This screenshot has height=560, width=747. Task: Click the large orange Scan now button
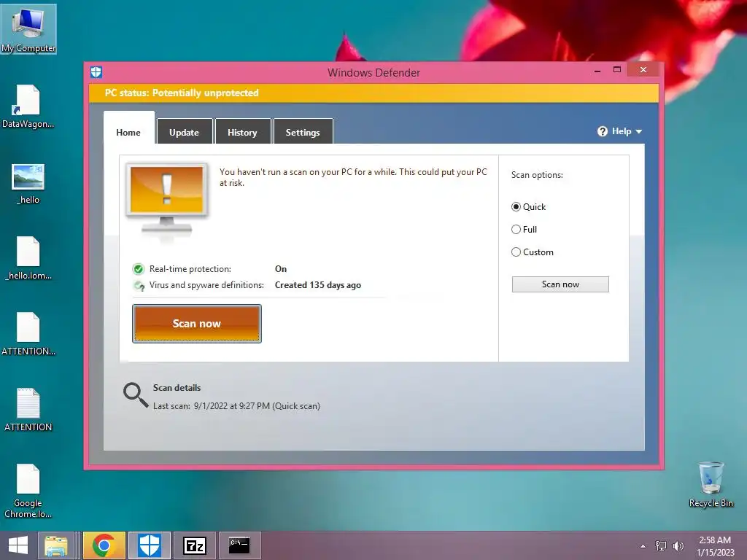[197, 324]
